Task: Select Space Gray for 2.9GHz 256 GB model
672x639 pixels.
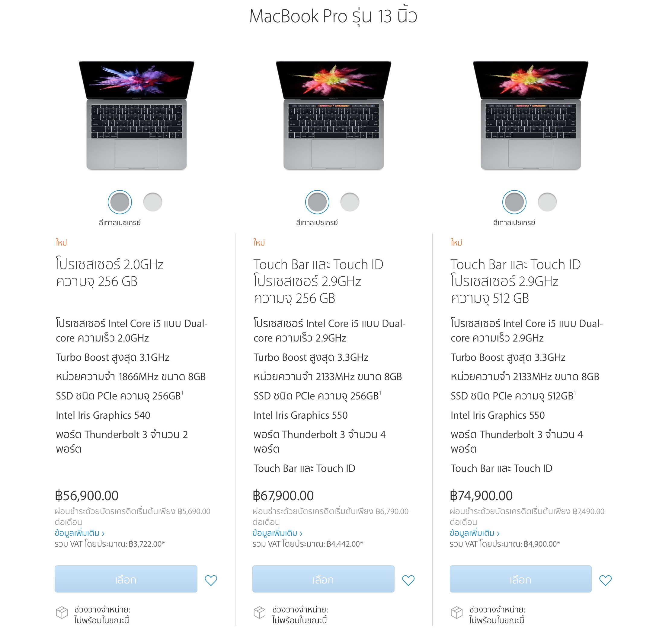Action: pyautogui.click(x=317, y=202)
